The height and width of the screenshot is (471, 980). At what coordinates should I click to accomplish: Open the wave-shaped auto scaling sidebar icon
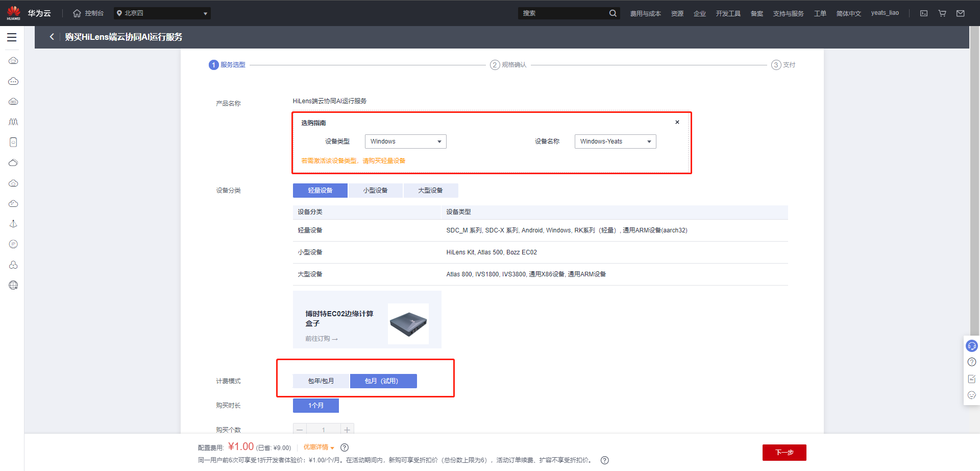point(13,122)
